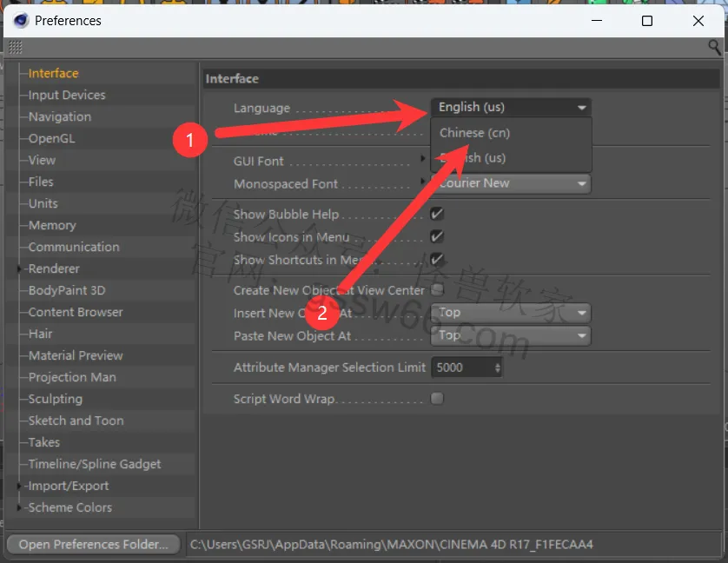
Task: Open the Monospaced Font Courier New dropdown
Action: point(511,183)
